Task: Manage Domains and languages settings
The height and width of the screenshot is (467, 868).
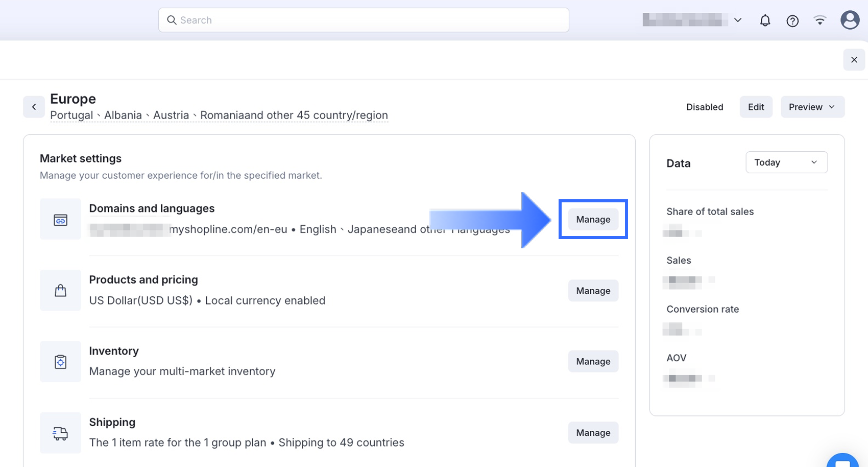Action: point(593,219)
